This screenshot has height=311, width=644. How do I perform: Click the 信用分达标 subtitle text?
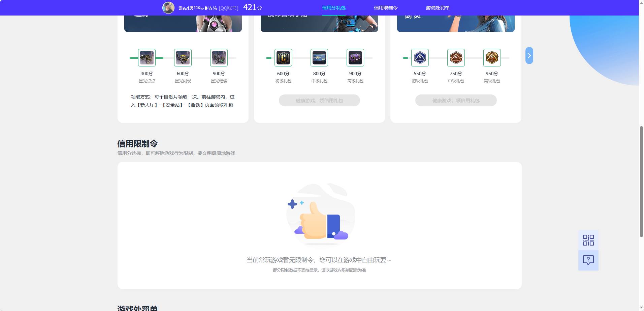[x=176, y=153]
